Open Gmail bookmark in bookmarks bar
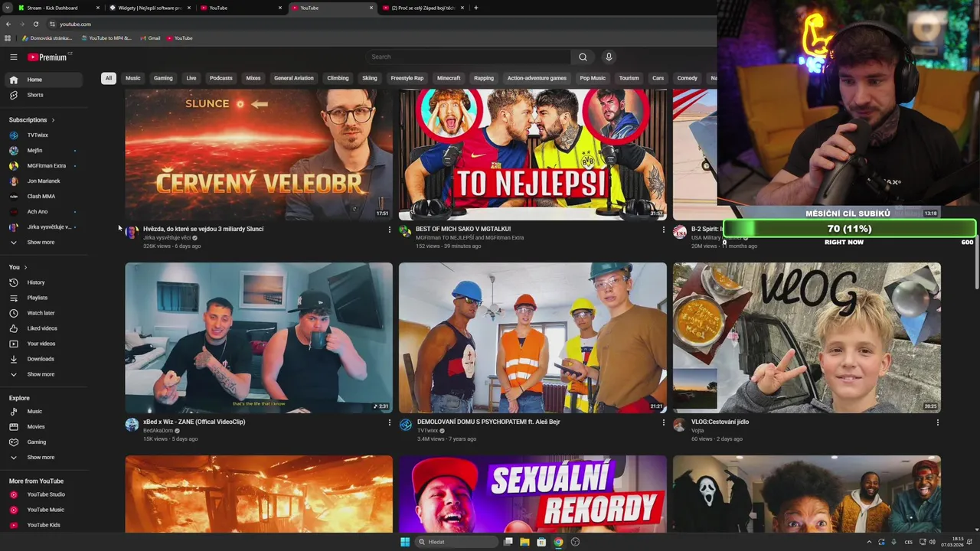 pyautogui.click(x=150, y=38)
